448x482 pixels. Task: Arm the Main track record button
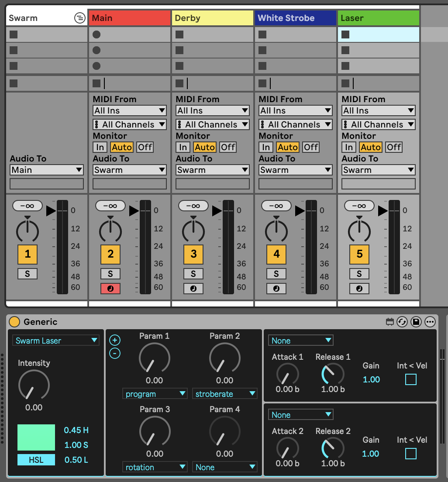coord(110,289)
